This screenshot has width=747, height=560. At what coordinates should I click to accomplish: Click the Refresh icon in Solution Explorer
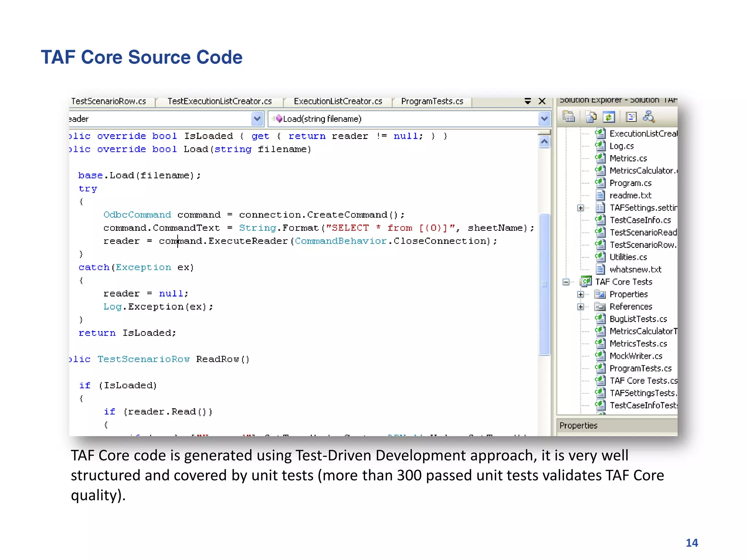pyautogui.click(x=609, y=117)
